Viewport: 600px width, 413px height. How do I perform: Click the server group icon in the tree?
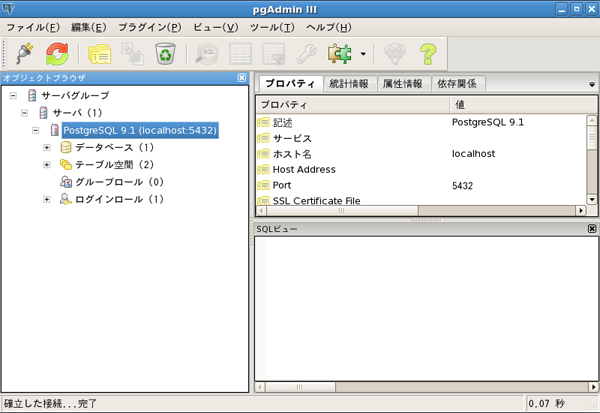point(32,95)
